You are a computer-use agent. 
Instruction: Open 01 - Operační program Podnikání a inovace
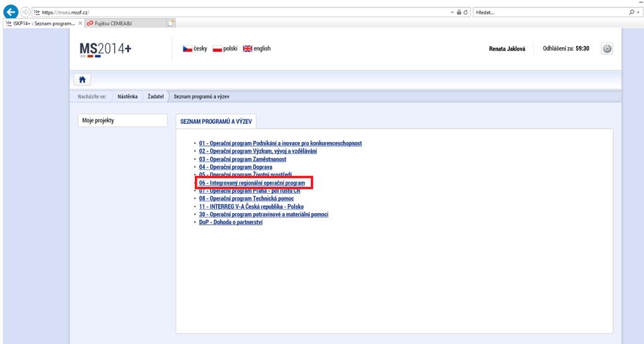280,143
